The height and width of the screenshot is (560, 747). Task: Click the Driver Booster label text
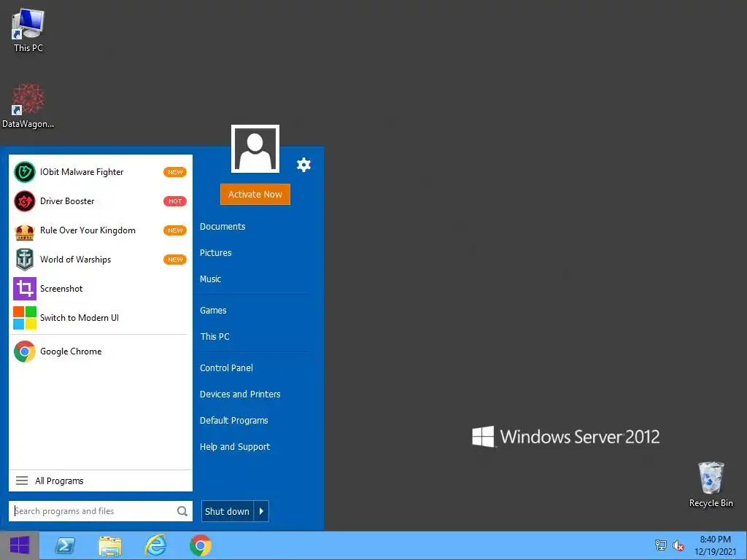[x=67, y=201]
